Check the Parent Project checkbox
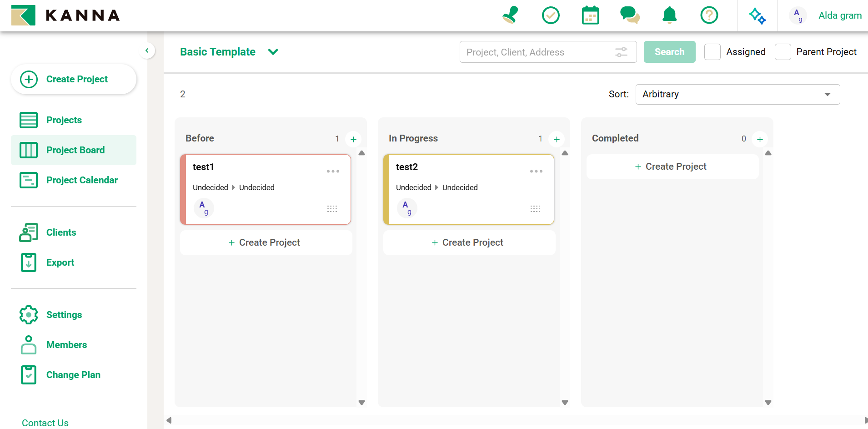The width and height of the screenshot is (868, 429). tap(783, 52)
